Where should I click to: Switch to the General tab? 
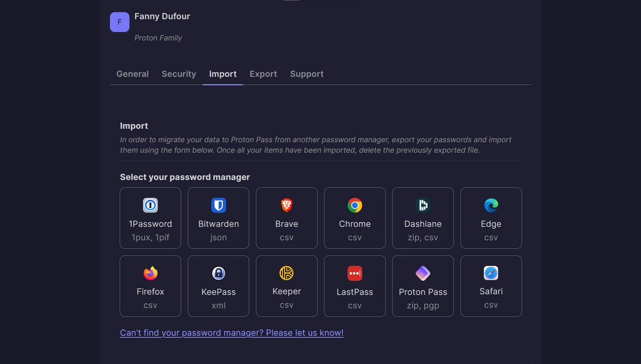click(132, 74)
